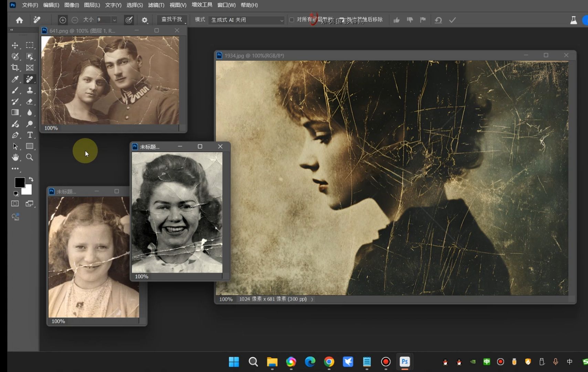This screenshot has width=588, height=372.
Task: Select the Crop tool
Action: point(15,68)
